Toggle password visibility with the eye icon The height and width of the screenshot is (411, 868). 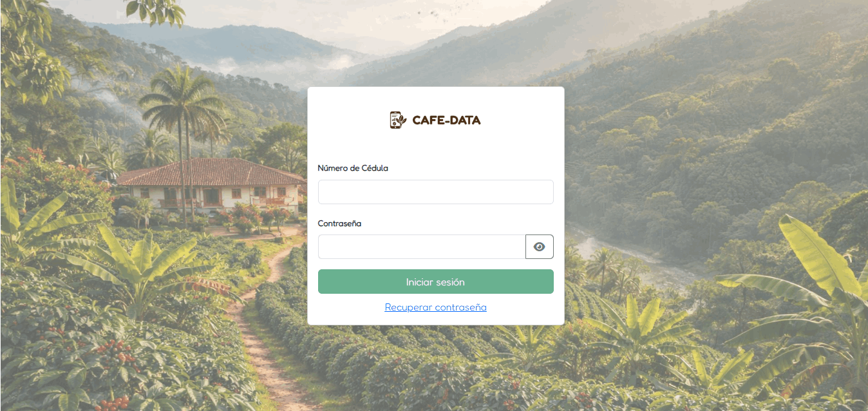[x=540, y=247]
